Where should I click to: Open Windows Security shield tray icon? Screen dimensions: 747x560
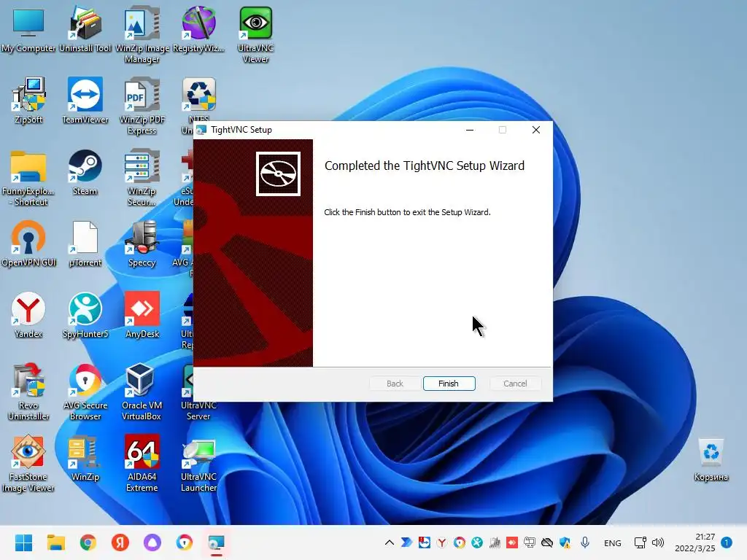click(x=565, y=542)
